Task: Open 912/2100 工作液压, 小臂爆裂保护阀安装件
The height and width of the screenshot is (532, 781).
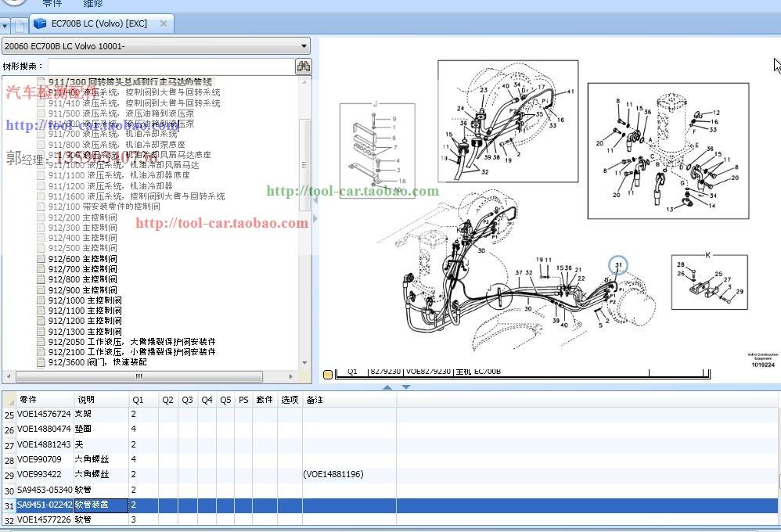Action: click(131, 352)
